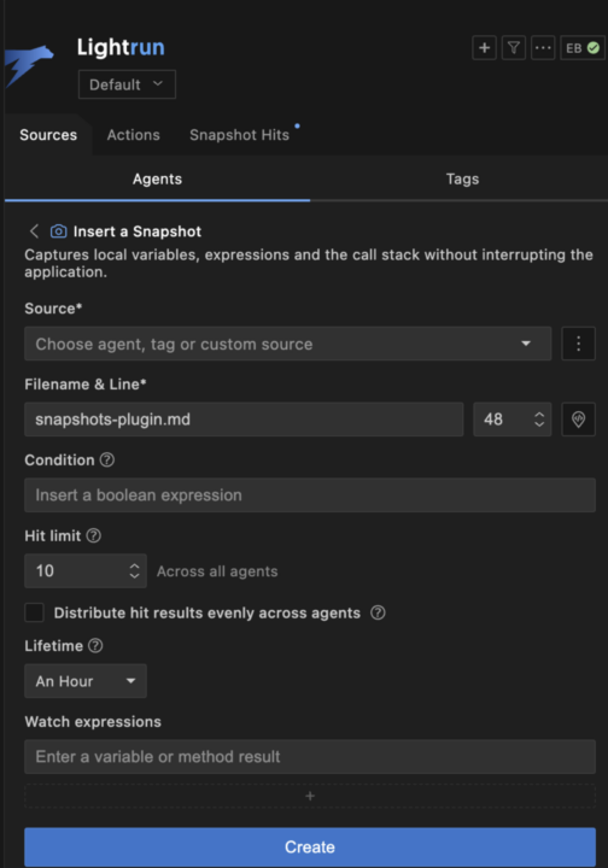
Task: Open the filter funnel icon
Action: [x=513, y=48]
